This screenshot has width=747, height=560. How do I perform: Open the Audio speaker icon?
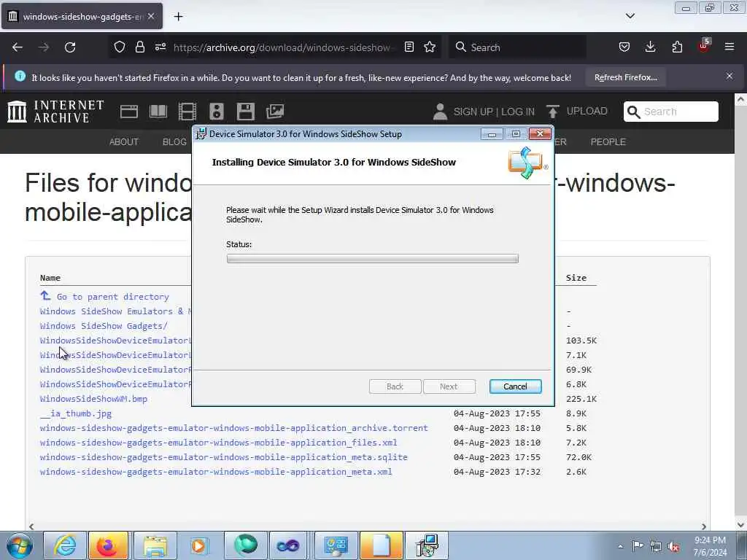[x=216, y=112]
